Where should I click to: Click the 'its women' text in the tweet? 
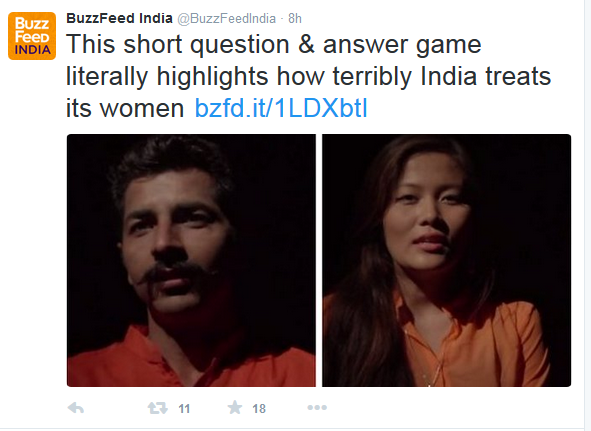click(125, 108)
